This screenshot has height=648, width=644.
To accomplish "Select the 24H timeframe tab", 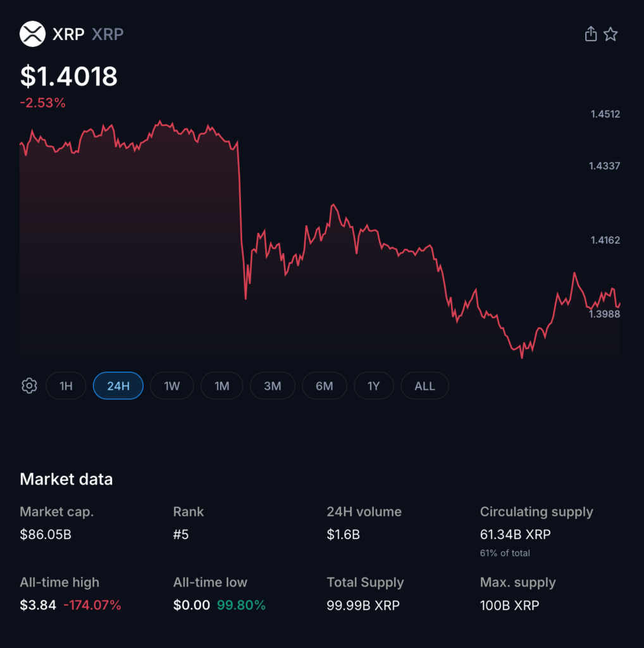I will tap(118, 385).
